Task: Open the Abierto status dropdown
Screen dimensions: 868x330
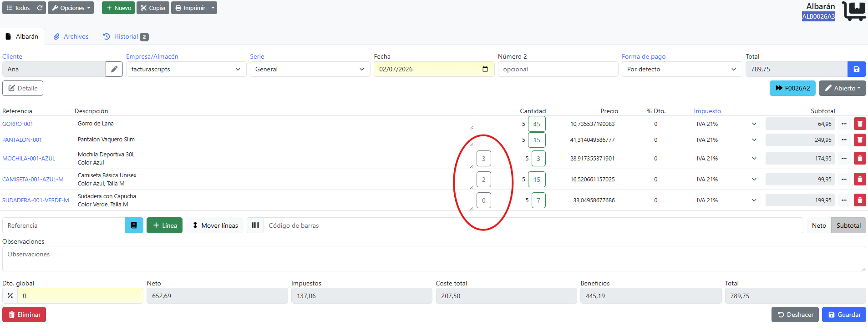Action: [x=842, y=88]
